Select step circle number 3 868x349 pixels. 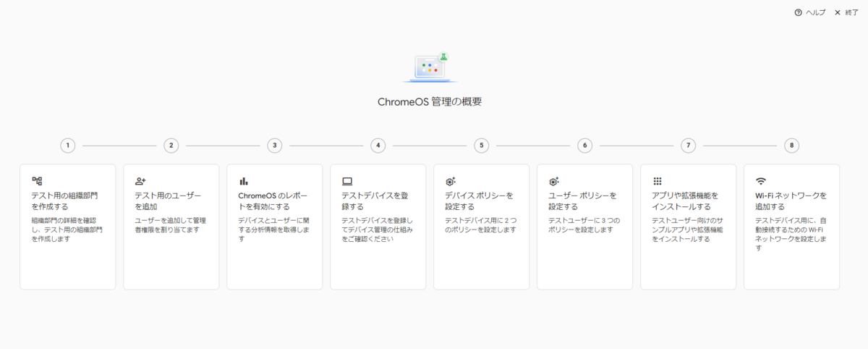(275, 146)
